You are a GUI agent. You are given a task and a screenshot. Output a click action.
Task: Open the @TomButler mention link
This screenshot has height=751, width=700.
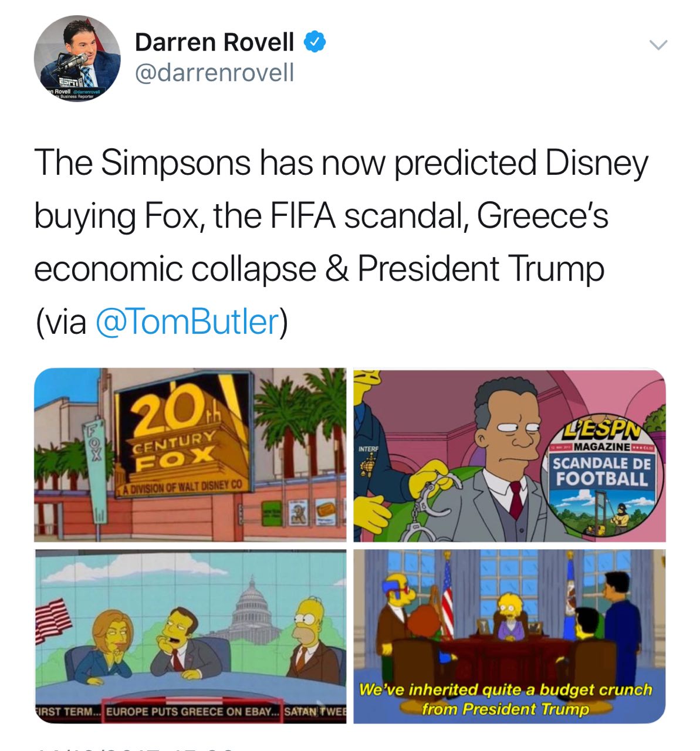186,322
